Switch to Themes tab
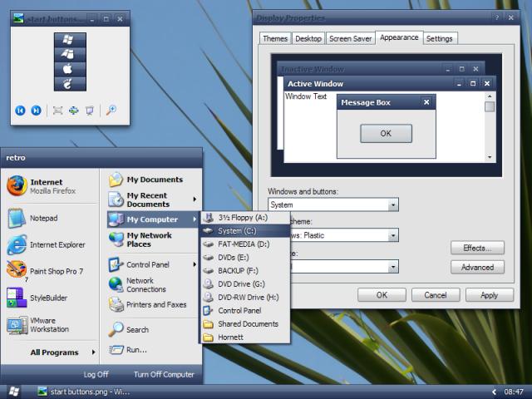Image resolution: width=532 pixels, height=399 pixels. tap(275, 39)
